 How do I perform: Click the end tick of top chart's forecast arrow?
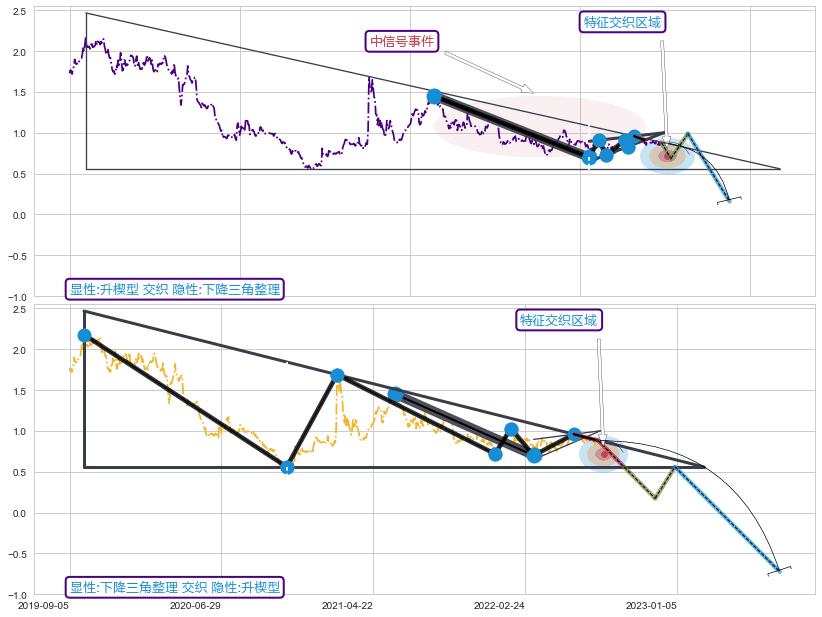point(731,201)
